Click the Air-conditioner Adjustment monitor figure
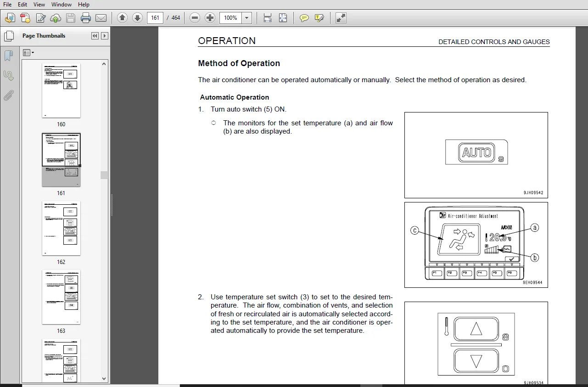The image size is (588, 387). [x=476, y=245]
